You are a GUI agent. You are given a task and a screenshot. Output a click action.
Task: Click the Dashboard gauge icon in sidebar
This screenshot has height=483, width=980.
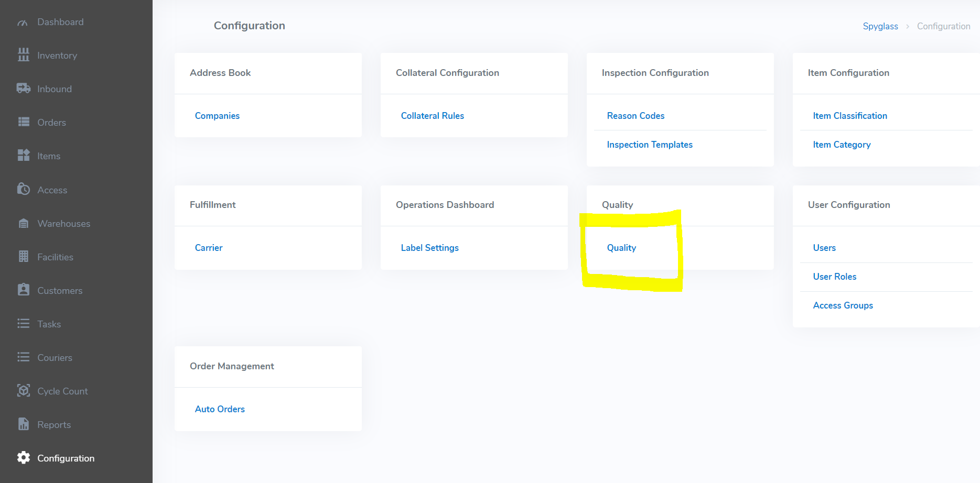(23, 23)
